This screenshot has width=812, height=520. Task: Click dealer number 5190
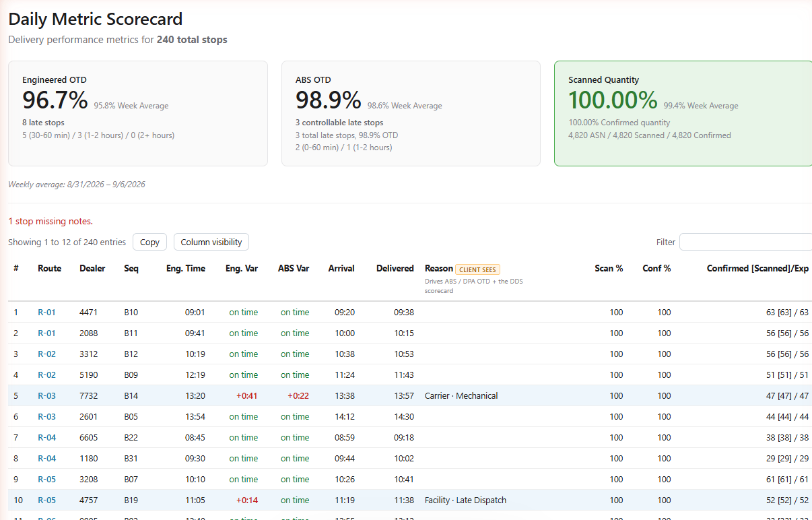click(88, 375)
